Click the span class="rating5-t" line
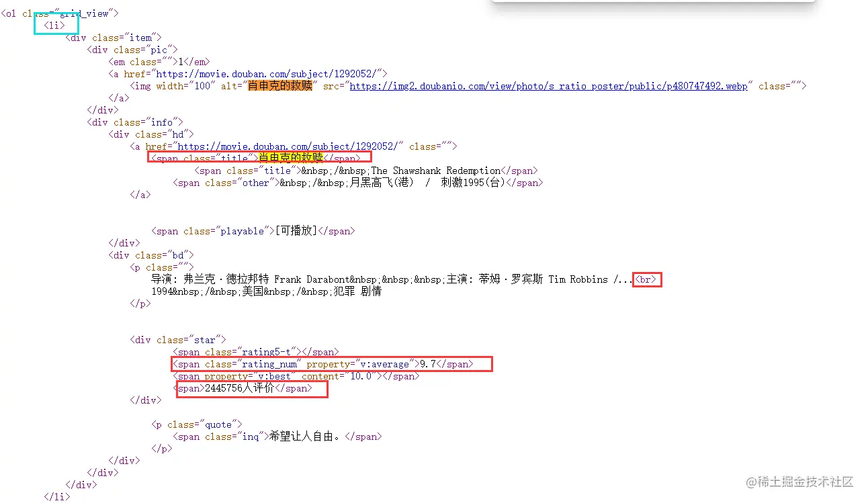This screenshot has height=503, width=868. pyautogui.click(x=255, y=352)
